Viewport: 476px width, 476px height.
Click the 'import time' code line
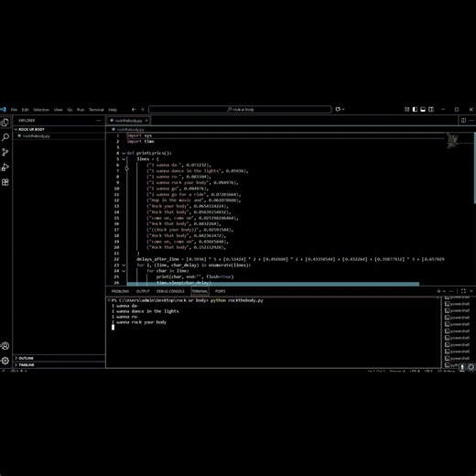coord(141,141)
